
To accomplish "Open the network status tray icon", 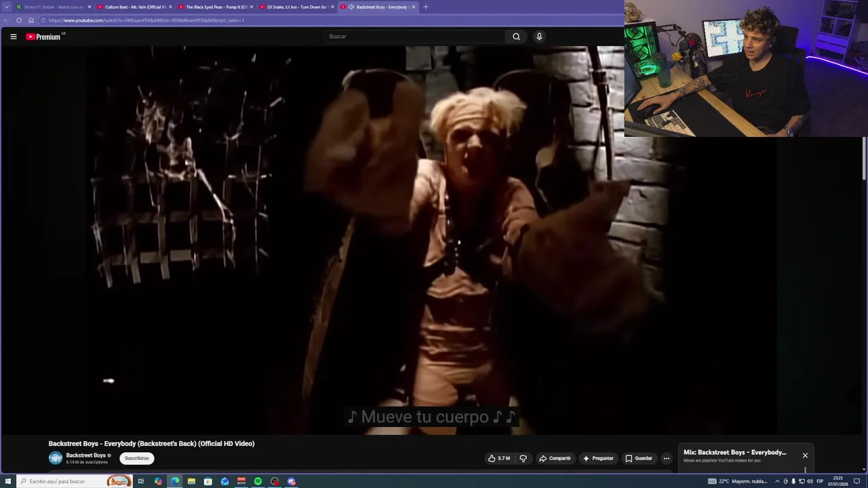I will [802, 481].
